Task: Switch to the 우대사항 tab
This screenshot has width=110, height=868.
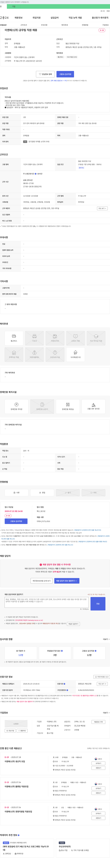Action: point(44,25)
